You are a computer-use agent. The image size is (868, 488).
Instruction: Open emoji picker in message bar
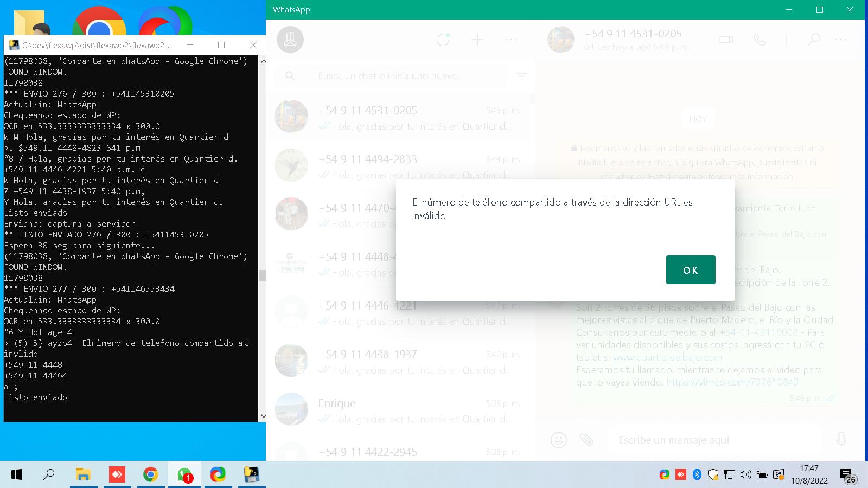[559, 440]
